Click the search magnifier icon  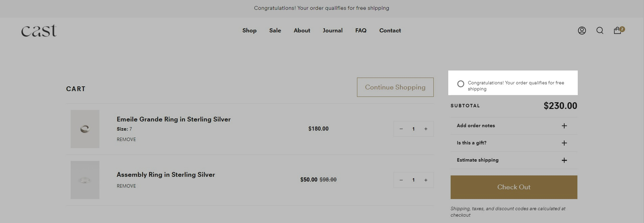pos(600,31)
